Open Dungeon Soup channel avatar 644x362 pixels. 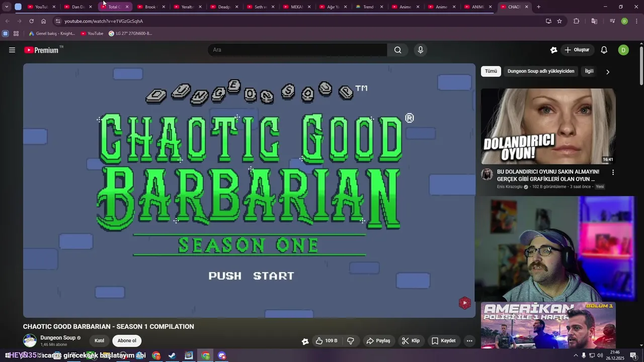30,340
